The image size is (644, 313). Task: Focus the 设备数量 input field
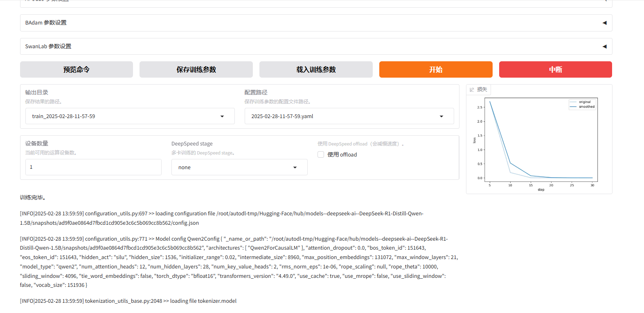point(93,167)
